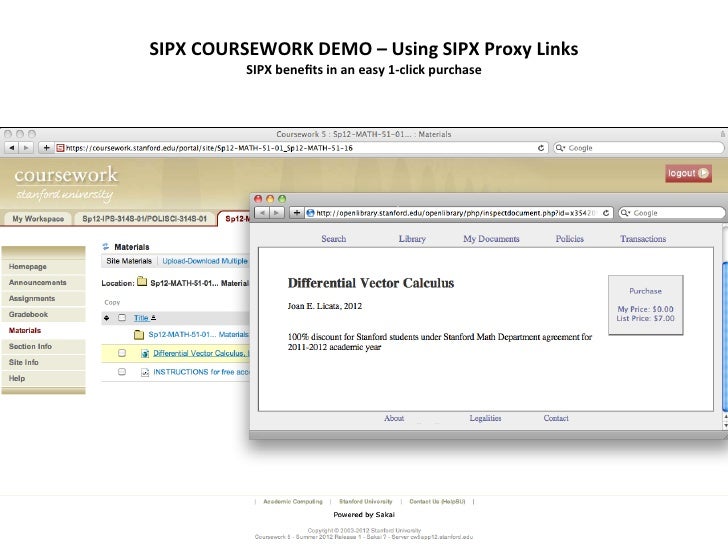Click the openlibrary.stanford.edu URL field
Viewport: 728px width, 546px height.
point(459,213)
